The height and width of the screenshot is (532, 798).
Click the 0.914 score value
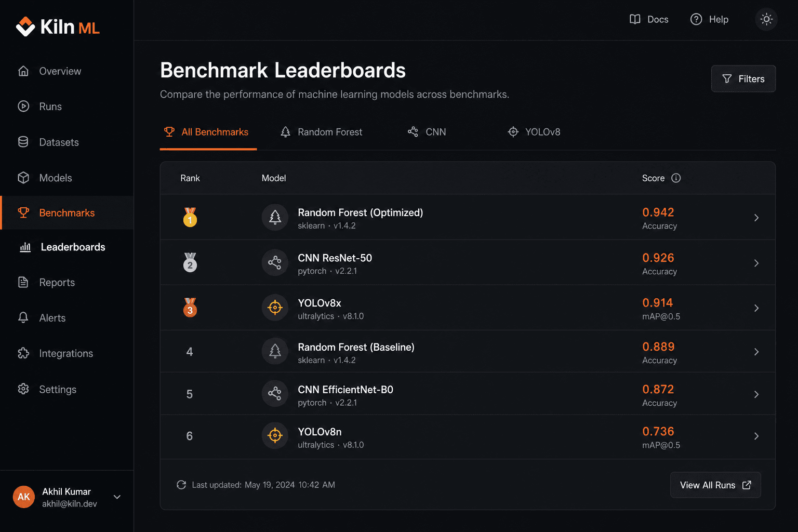coord(658,303)
